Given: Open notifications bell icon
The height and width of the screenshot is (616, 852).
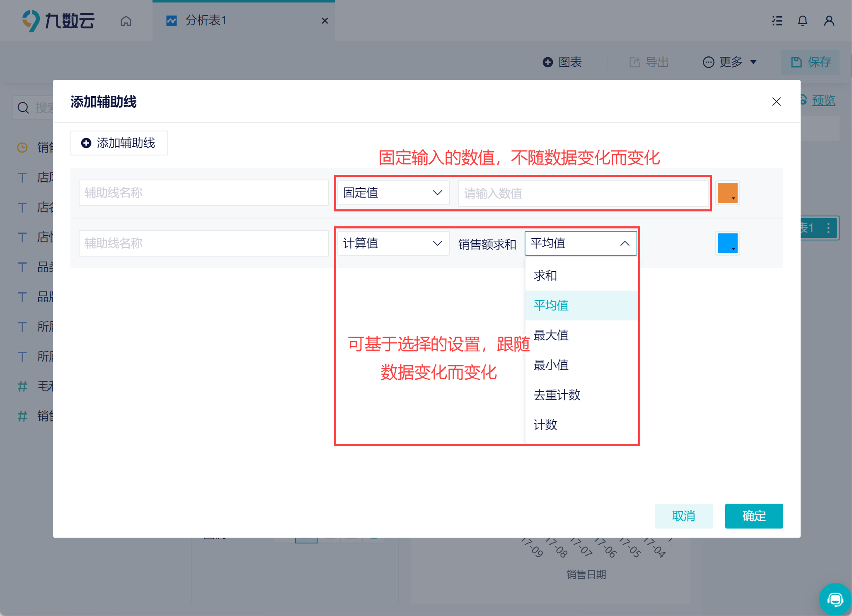Looking at the screenshot, I should tap(803, 21).
